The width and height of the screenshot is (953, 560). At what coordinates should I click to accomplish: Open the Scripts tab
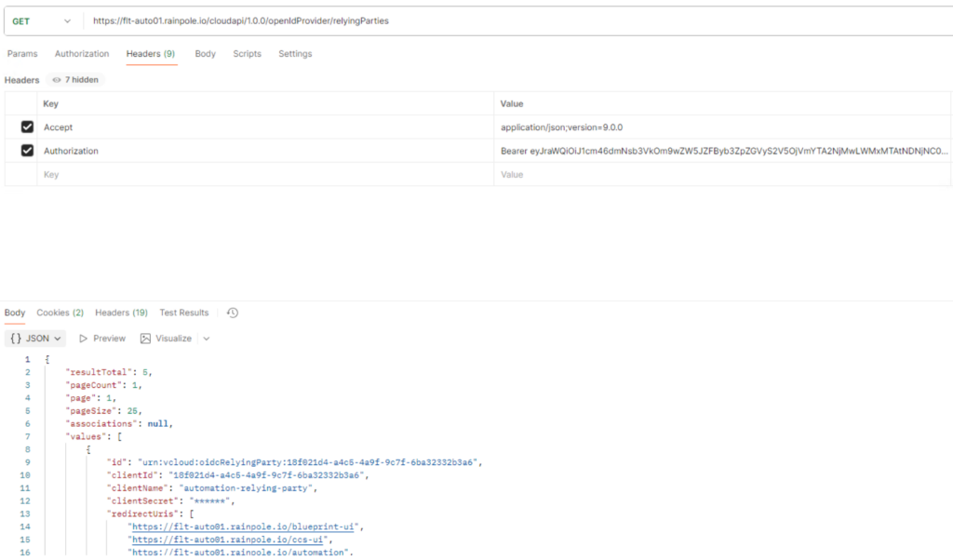pos(247,54)
